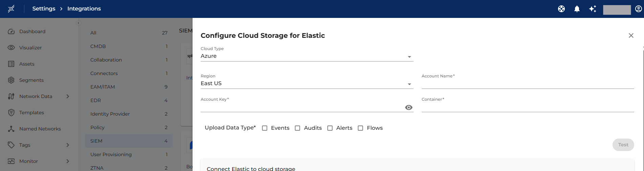
Task: Click the Test button
Action: pos(623,145)
